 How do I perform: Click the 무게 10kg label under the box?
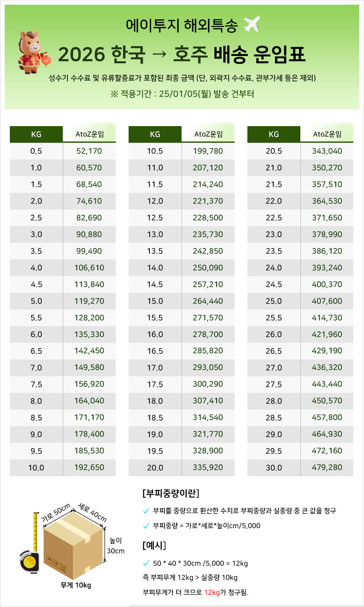pos(76,585)
